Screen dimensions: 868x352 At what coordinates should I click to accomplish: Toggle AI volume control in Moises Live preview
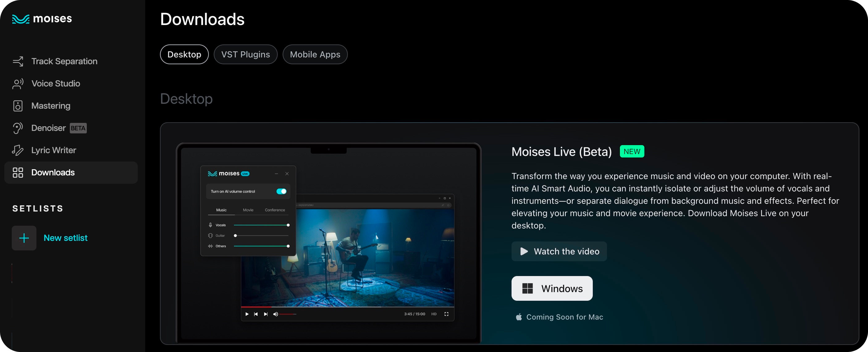pyautogui.click(x=282, y=191)
